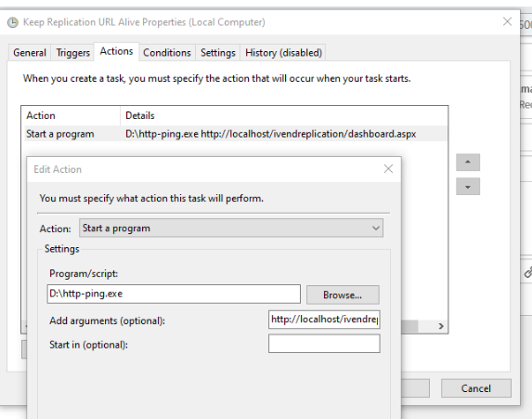This screenshot has width=532, height=419.
Task: Open the History (disabled) tab
Action: coord(283,53)
